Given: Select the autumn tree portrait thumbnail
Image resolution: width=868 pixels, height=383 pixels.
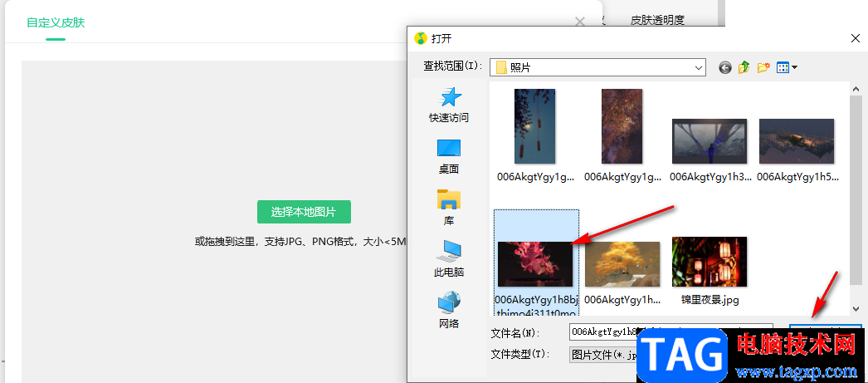Looking at the screenshot, I should click(x=622, y=126).
